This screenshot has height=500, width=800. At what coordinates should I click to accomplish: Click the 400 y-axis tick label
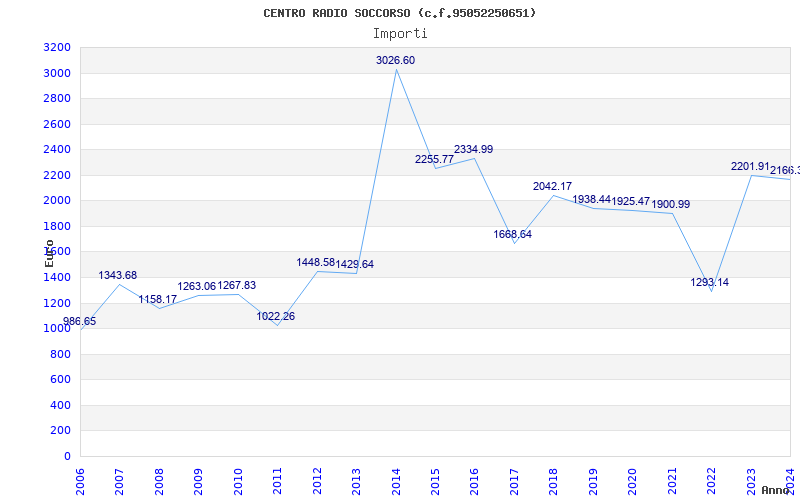[x=60, y=406]
